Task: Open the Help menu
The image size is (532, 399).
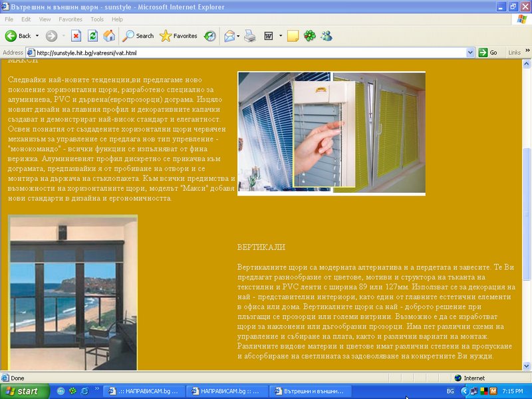Action: point(117,19)
